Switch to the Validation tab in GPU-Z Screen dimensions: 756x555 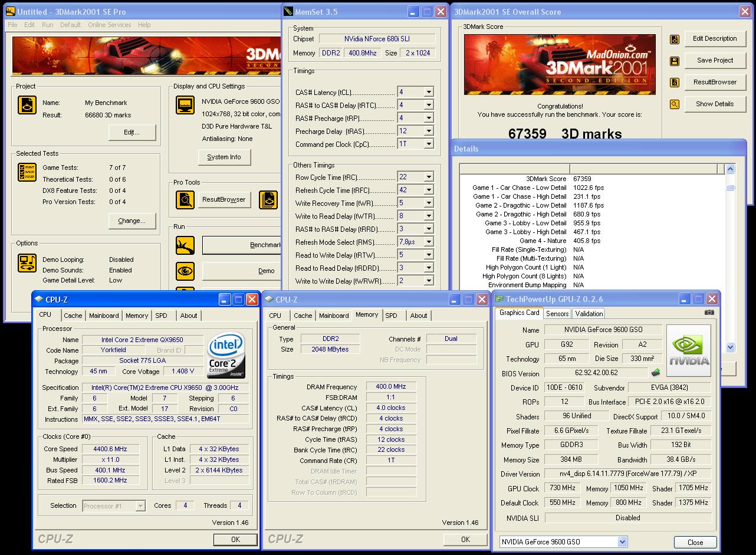(589, 314)
